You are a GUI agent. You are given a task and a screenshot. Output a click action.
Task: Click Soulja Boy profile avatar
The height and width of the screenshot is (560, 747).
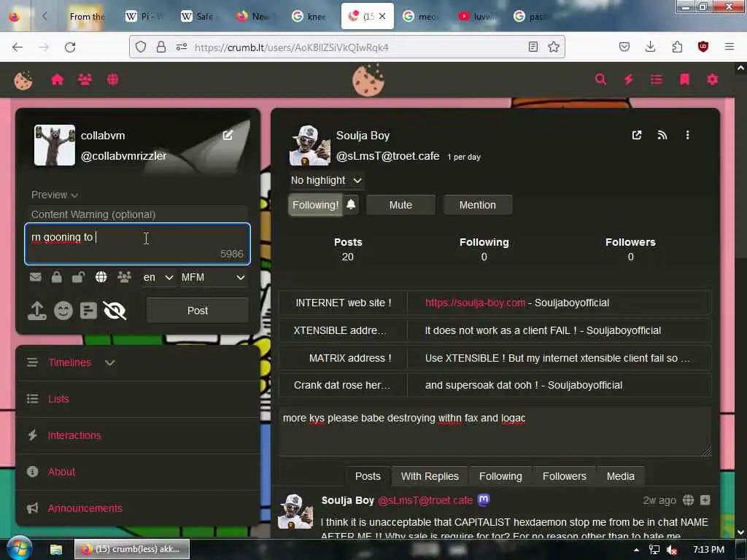(309, 145)
